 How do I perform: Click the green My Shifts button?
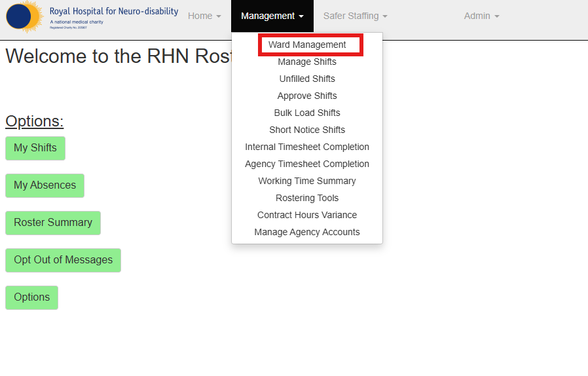(x=35, y=148)
